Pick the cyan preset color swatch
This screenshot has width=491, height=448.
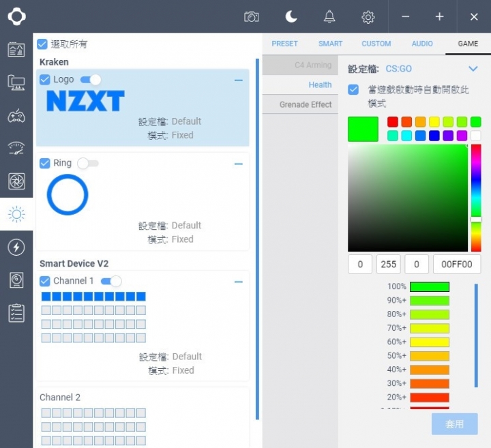click(406, 136)
